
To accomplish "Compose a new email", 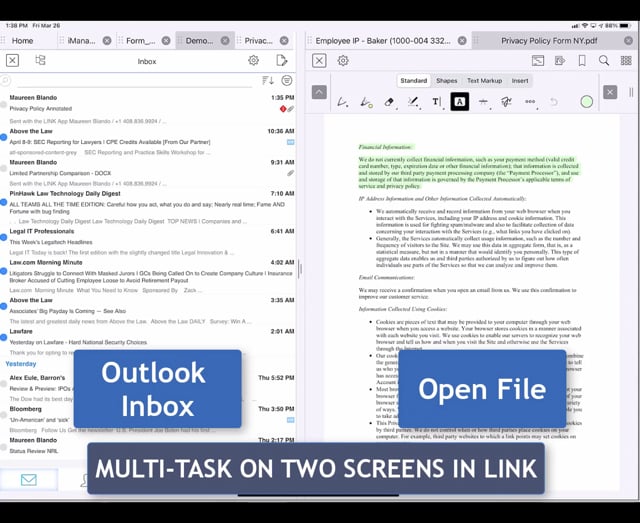I will click(282, 60).
